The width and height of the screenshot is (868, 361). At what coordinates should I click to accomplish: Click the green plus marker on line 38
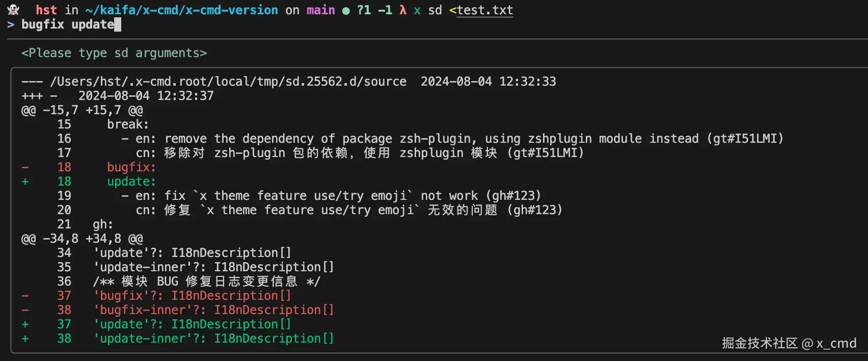click(25, 339)
